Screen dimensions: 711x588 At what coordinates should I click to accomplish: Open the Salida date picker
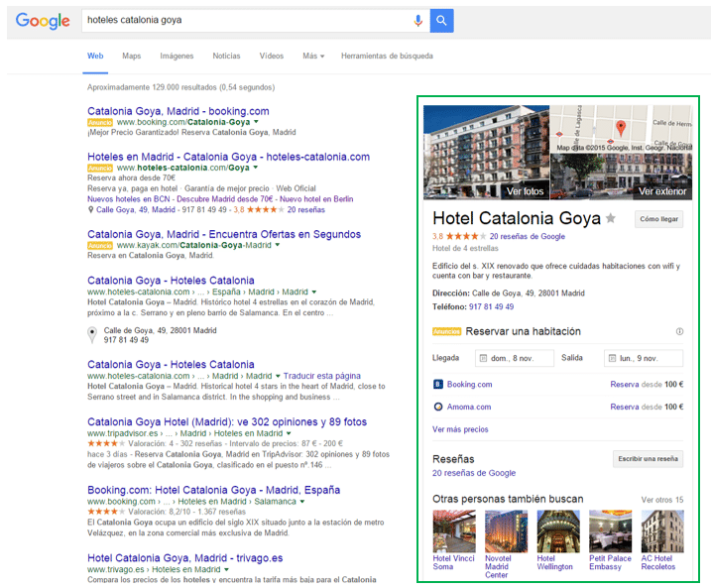coord(644,358)
